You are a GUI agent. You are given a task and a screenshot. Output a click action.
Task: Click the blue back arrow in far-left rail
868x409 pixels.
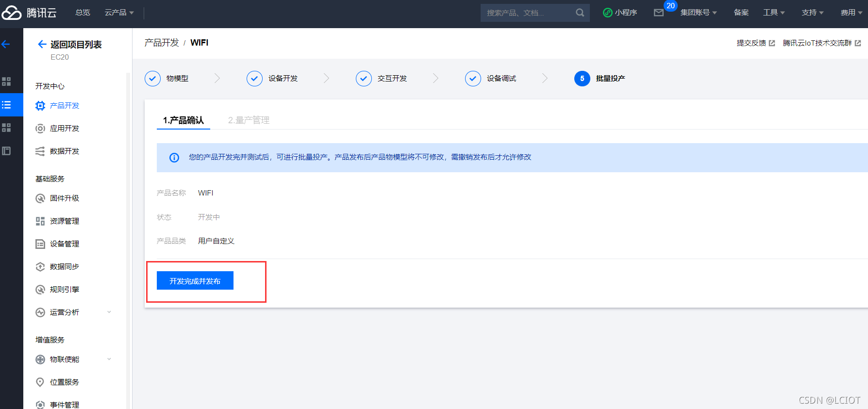pyautogui.click(x=6, y=45)
